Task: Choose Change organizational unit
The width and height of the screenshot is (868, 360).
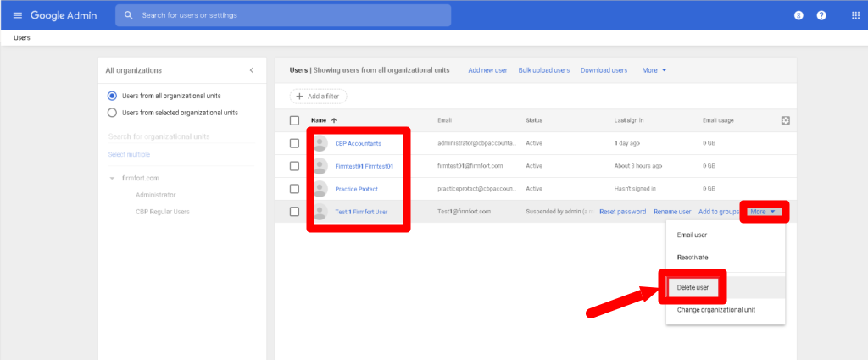Action: coord(715,310)
